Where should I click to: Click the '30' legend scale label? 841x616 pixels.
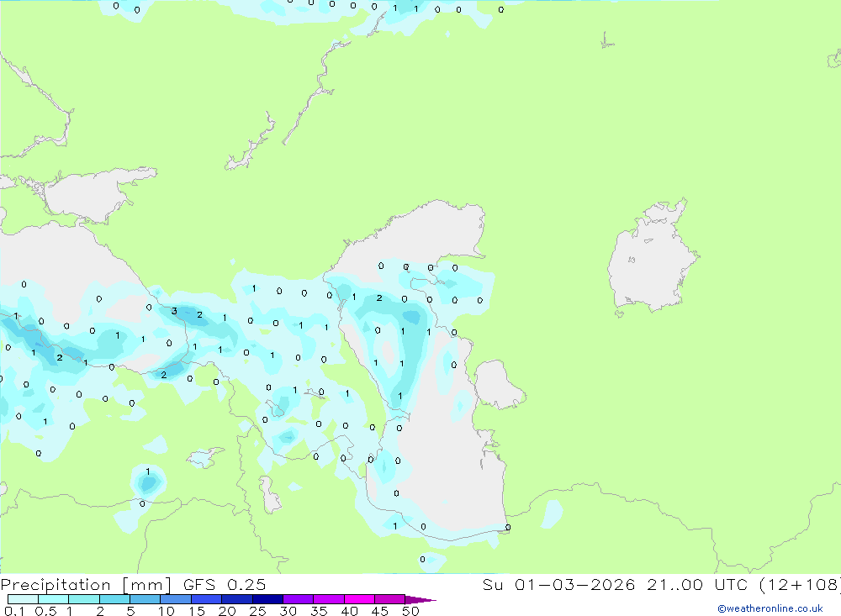[x=288, y=611]
